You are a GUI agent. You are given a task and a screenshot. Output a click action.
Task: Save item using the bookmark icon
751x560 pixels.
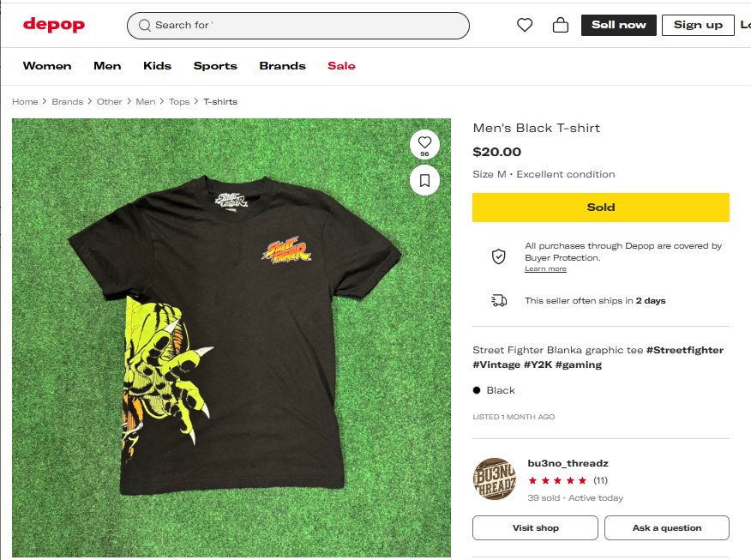click(424, 180)
